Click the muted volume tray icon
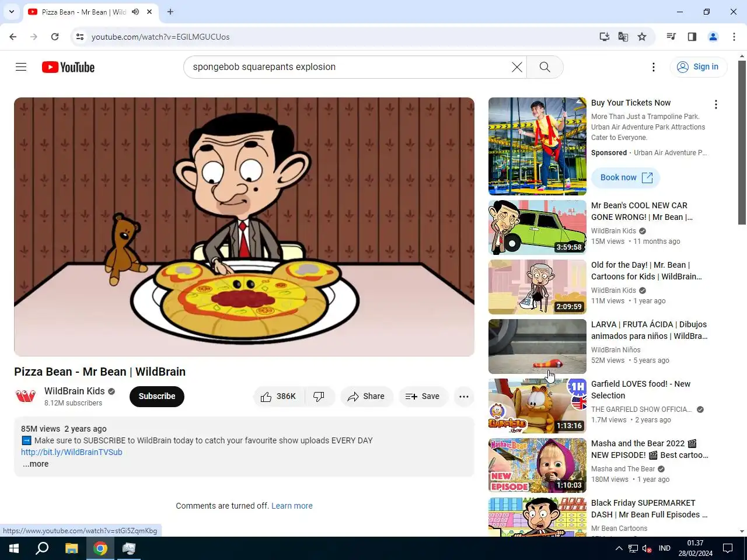Screen dimensions: 747x560 (x=647, y=548)
